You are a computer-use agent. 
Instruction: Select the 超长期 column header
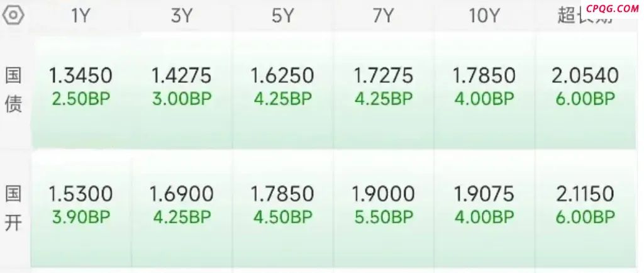coord(585,16)
